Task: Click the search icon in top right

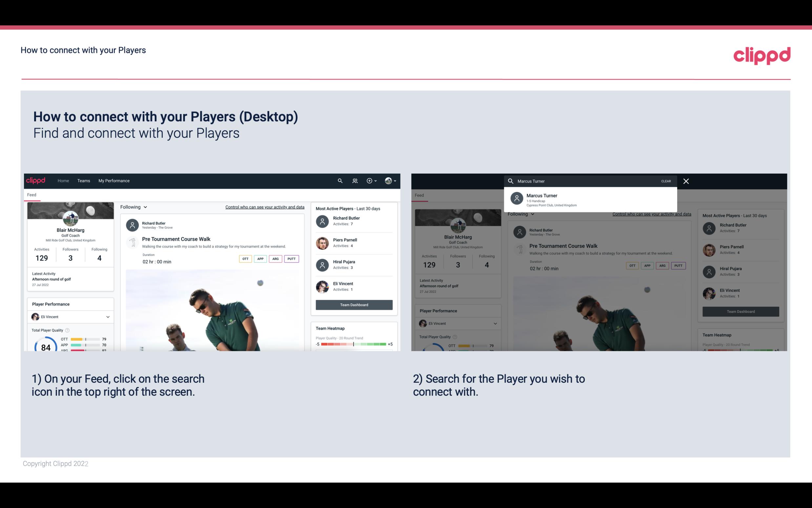Action: click(339, 181)
